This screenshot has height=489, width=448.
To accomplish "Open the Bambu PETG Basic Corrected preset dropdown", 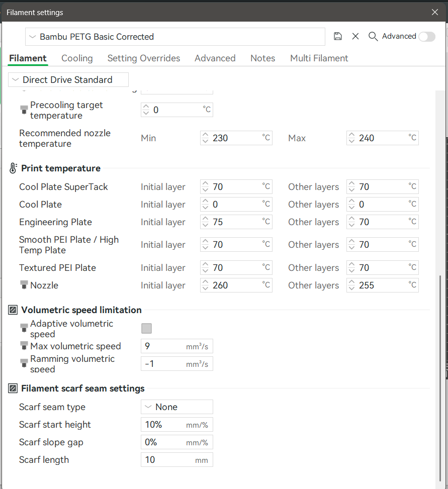I will click(x=175, y=37).
